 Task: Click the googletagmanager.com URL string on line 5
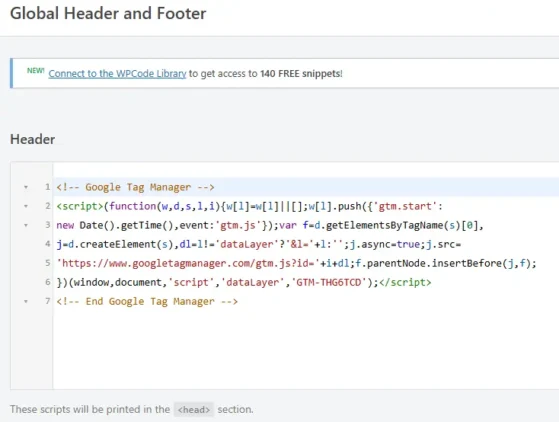pyautogui.click(x=188, y=263)
